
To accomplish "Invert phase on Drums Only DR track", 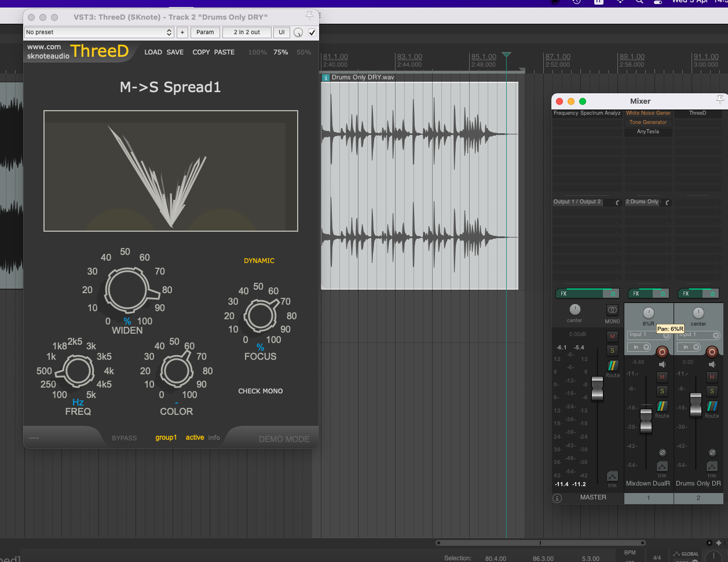I will coord(712,452).
